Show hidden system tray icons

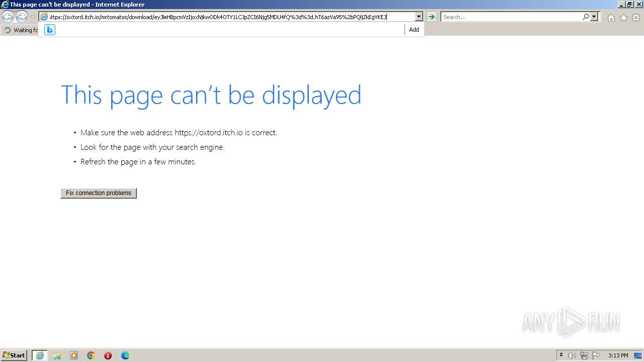[x=561, y=355]
